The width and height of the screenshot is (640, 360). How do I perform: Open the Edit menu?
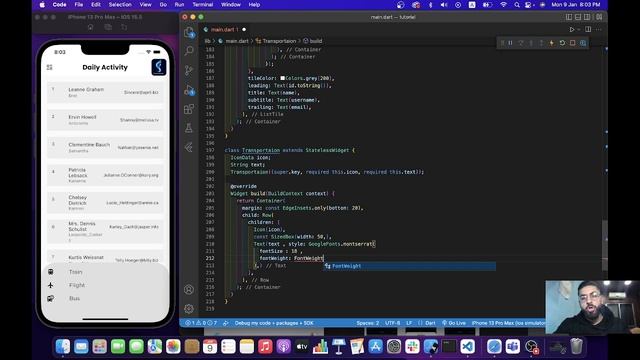(x=96, y=4)
